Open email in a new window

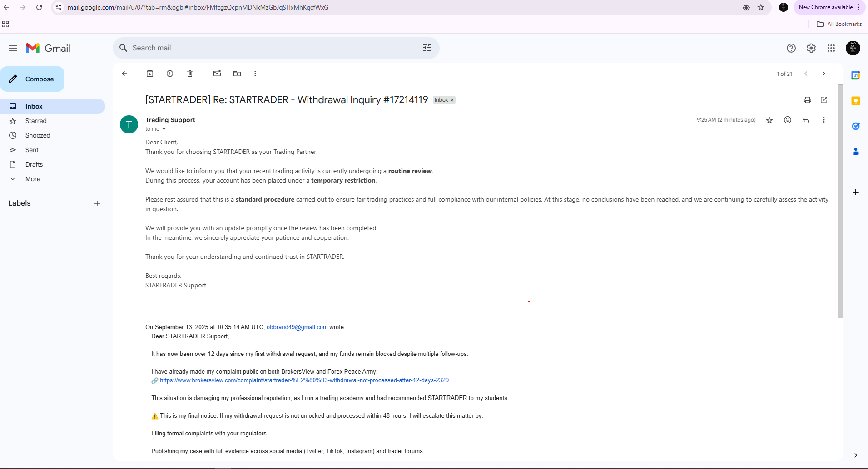[824, 100]
